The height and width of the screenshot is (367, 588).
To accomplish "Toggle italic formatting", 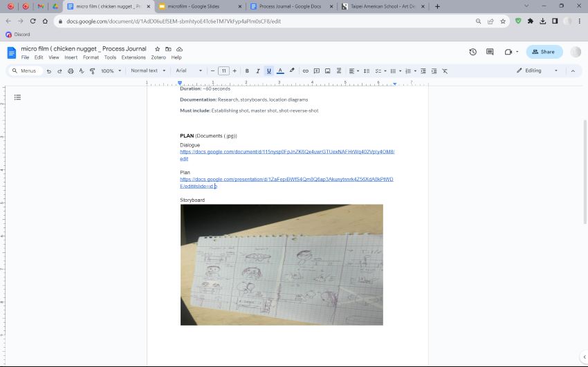I will pyautogui.click(x=258, y=70).
